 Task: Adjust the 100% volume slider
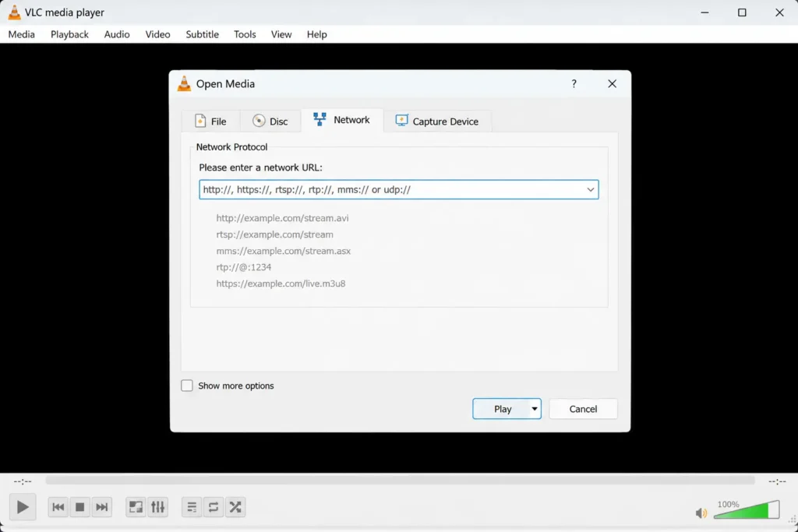click(746, 509)
